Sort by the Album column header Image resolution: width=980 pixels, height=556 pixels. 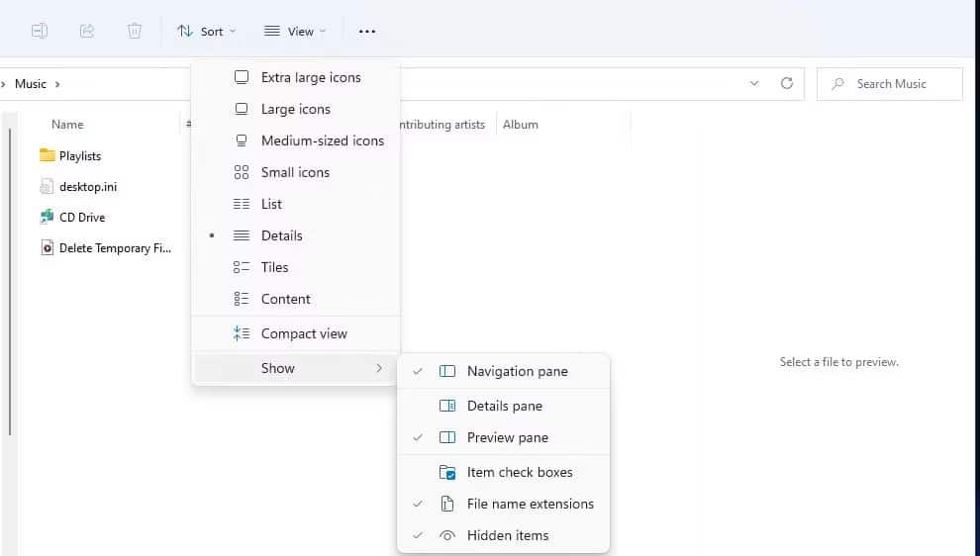pos(521,125)
